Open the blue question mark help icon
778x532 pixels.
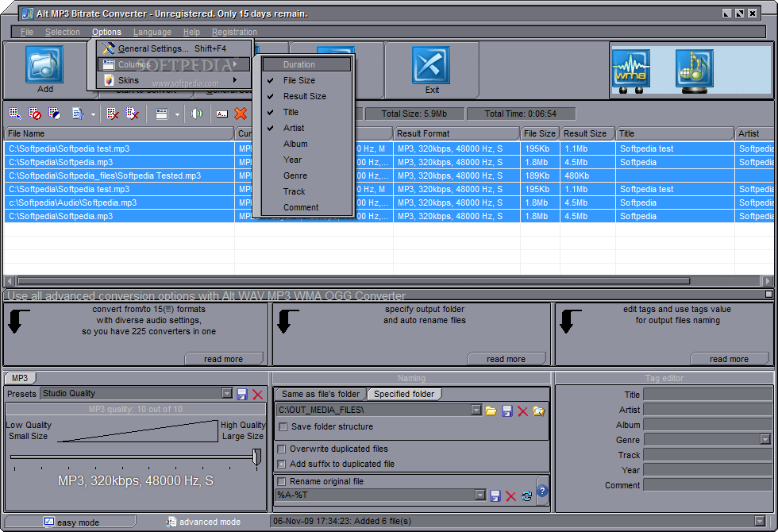click(x=542, y=491)
